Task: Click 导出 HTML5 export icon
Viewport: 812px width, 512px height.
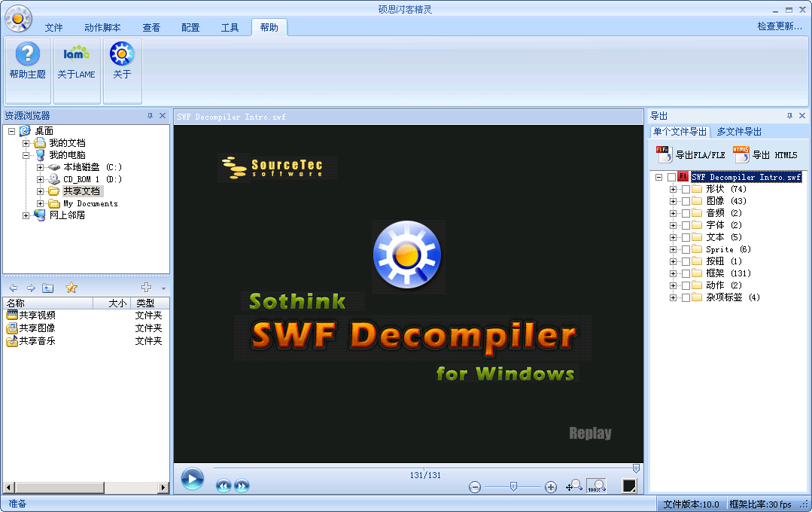Action: pos(765,154)
